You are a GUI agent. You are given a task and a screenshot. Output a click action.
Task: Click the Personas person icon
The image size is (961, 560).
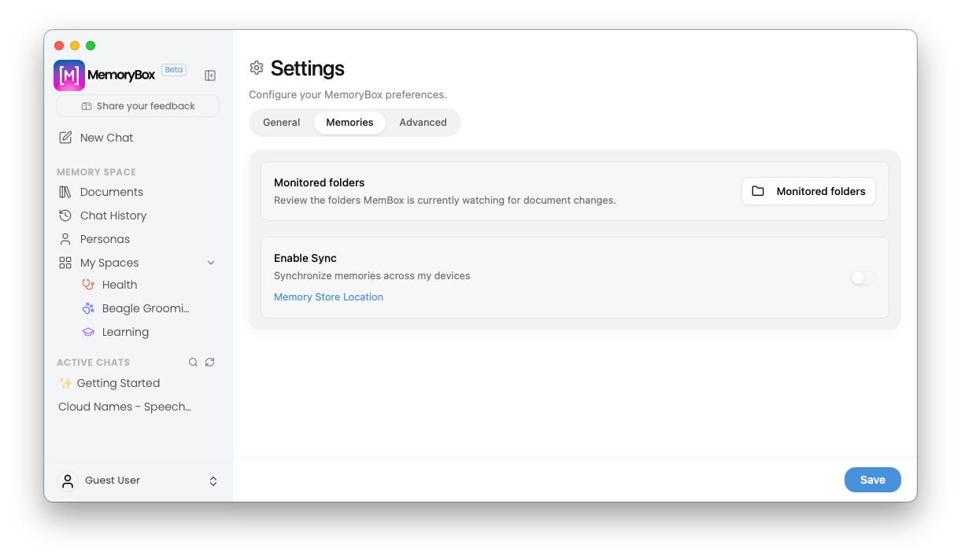point(65,239)
